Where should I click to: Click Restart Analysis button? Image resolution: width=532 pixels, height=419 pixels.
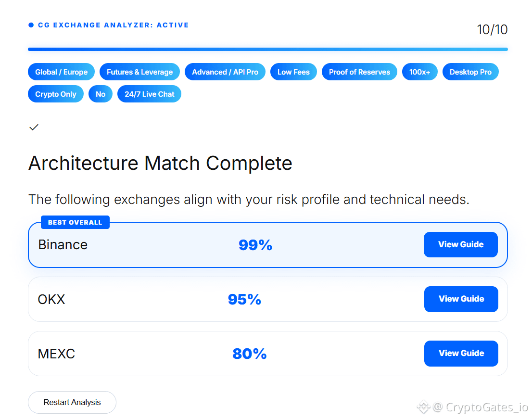tap(72, 402)
